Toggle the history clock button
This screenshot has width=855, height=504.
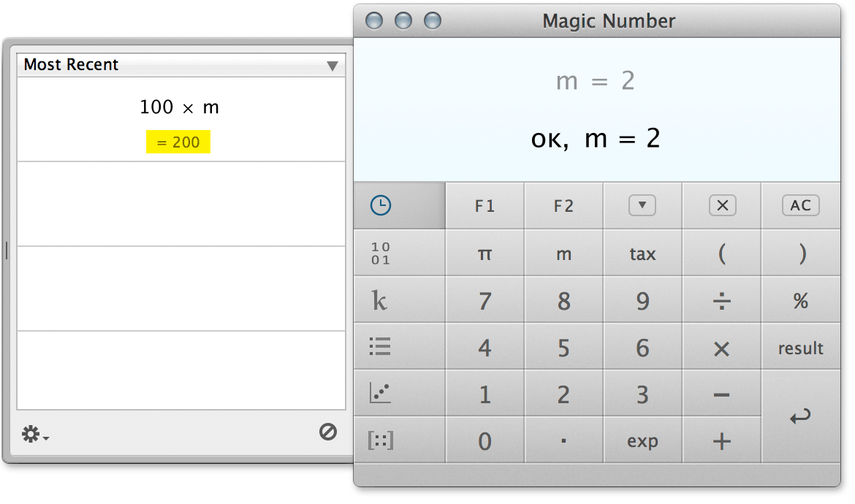pos(400,205)
